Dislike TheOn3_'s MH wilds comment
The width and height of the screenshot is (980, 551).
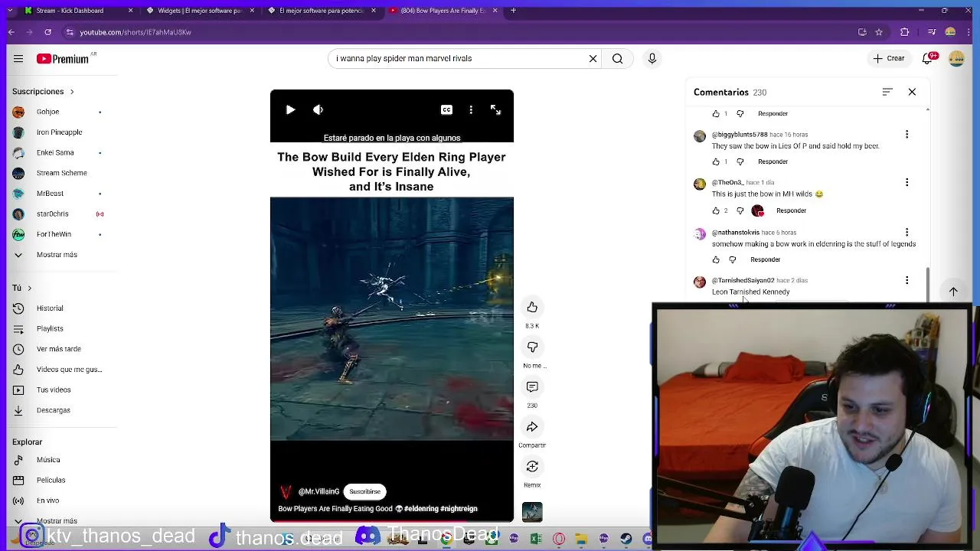(x=740, y=210)
